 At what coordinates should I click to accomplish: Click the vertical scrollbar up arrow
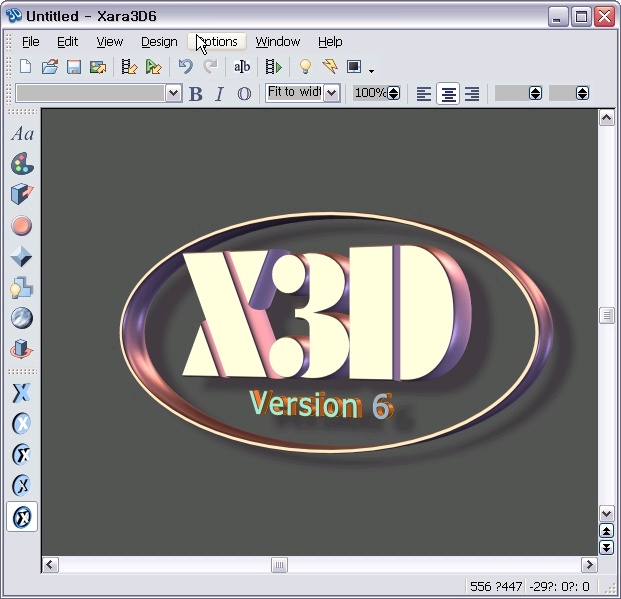[x=607, y=117]
